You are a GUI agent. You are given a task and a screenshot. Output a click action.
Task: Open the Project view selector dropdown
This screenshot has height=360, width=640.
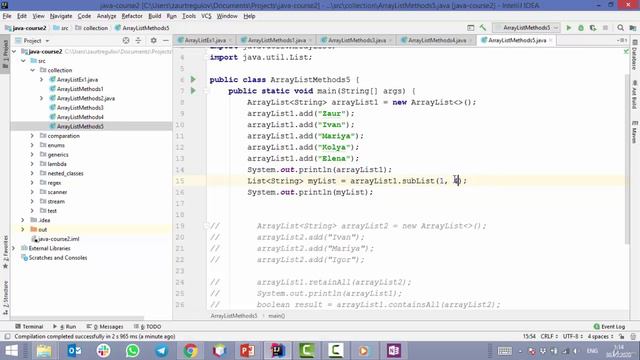pos(32,40)
